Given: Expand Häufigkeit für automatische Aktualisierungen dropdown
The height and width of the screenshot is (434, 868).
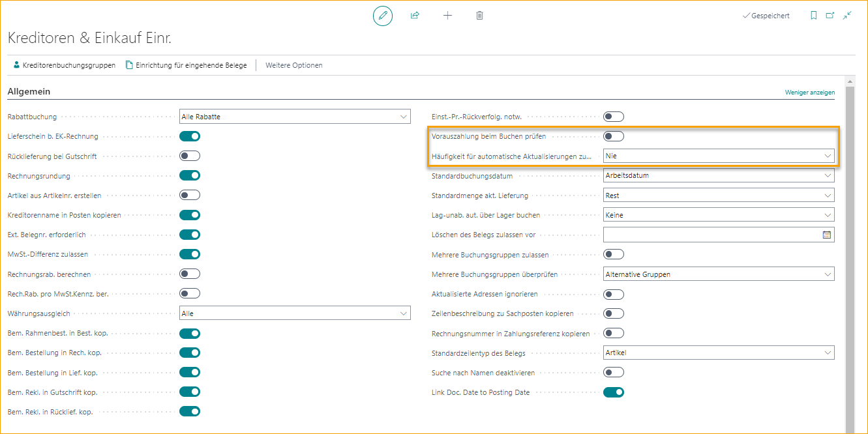Looking at the screenshot, I should 827,156.
